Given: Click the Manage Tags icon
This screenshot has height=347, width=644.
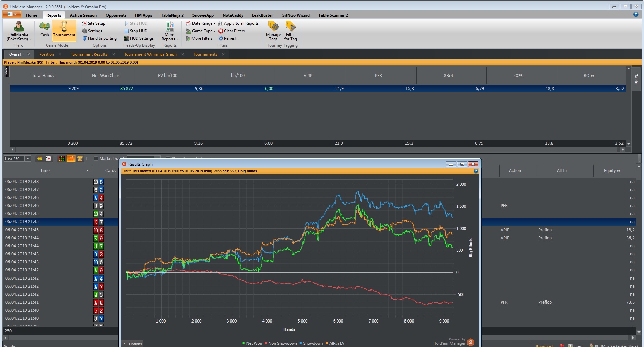Looking at the screenshot, I should click(273, 26).
